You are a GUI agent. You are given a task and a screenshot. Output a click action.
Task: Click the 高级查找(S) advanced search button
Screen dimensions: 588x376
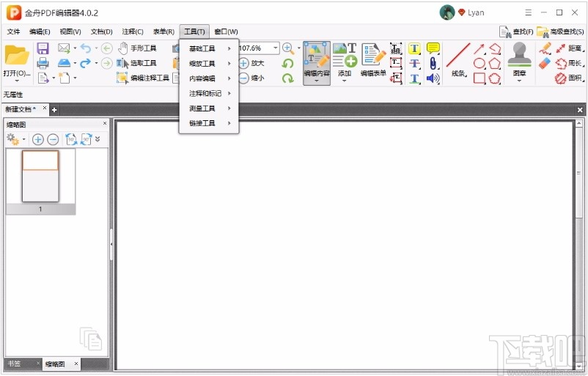[560, 32]
